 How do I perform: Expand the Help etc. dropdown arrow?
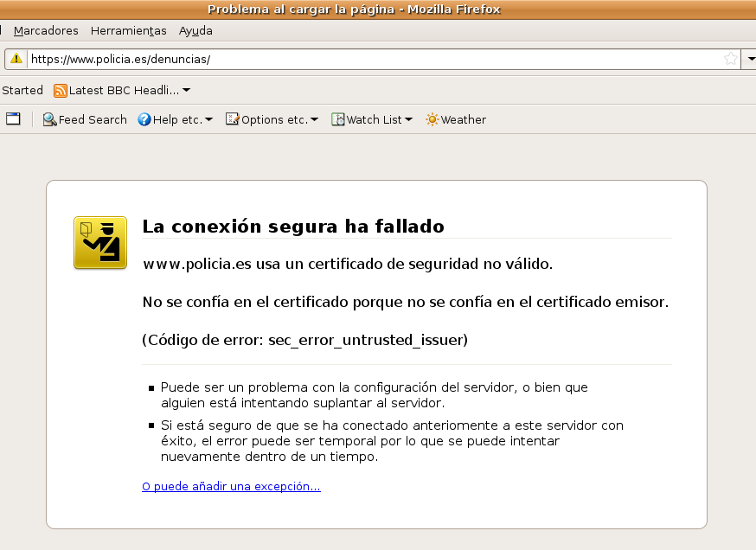(x=208, y=119)
